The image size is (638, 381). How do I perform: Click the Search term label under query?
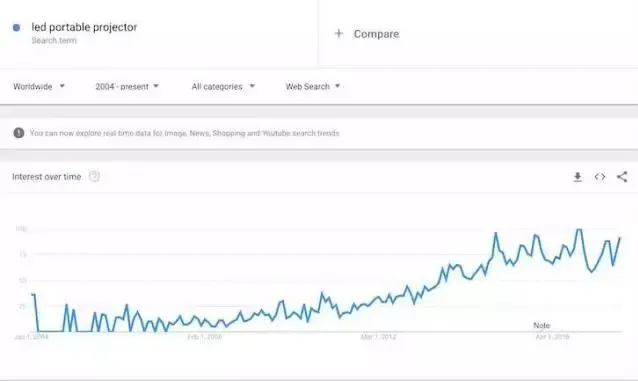pyautogui.click(x=54, y=40)
